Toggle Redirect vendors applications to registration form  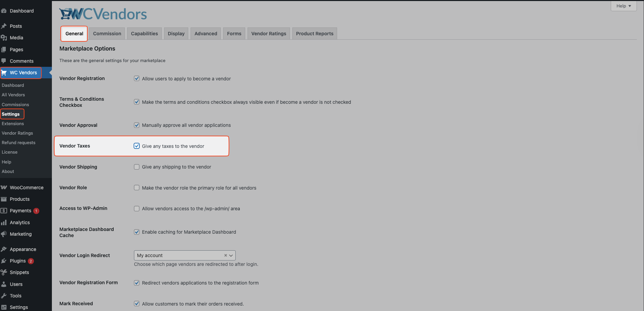[137, 283]
